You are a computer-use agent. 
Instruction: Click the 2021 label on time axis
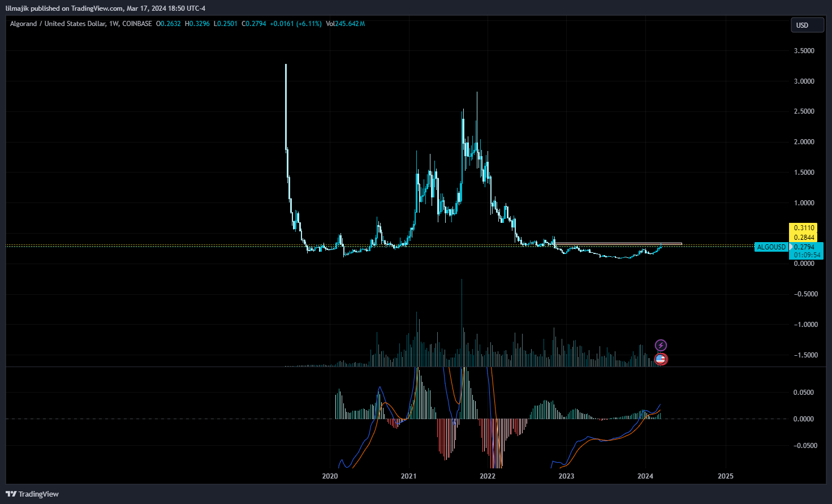pyautogui.click(x=408, y=476)
